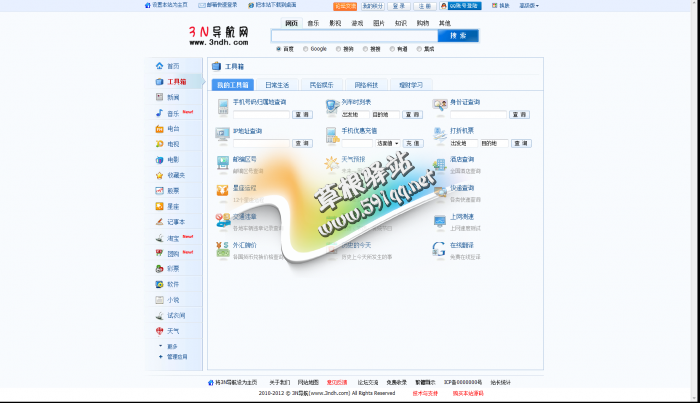This screenshot has width=700, height=403.
Task: Open the 淘宝 sidebar icon
Action: (159, 238)
